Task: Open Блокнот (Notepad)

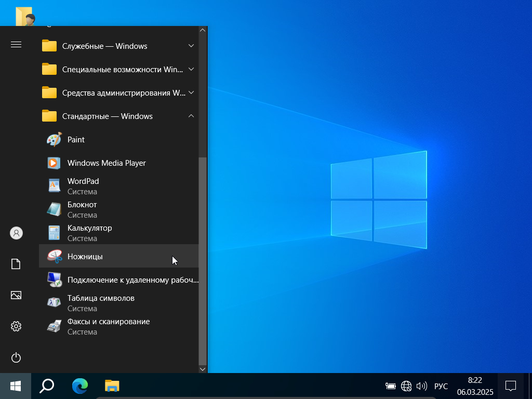Action: 82,209
